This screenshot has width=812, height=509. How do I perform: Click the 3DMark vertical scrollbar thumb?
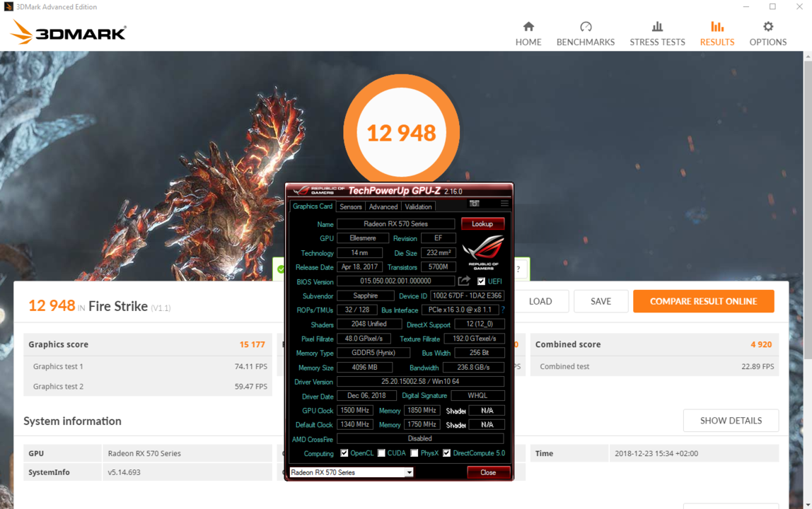coord(807,210)
